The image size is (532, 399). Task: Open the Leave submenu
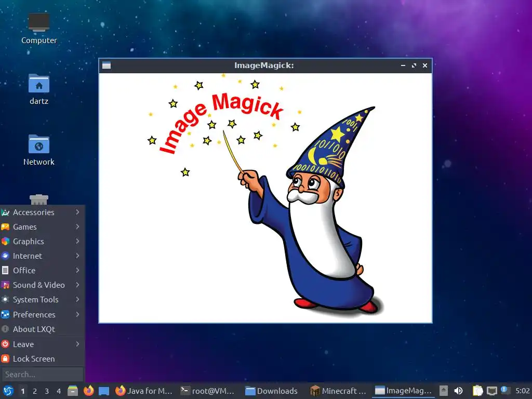42,344
